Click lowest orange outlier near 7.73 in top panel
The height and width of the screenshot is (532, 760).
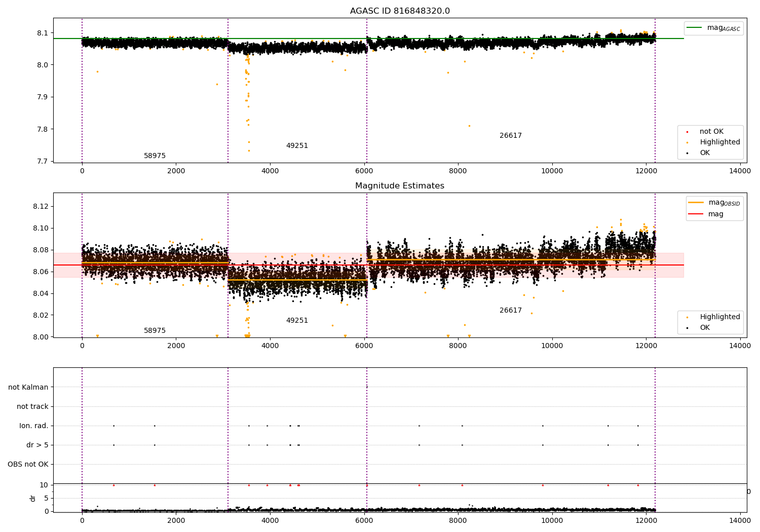point(249,150)
